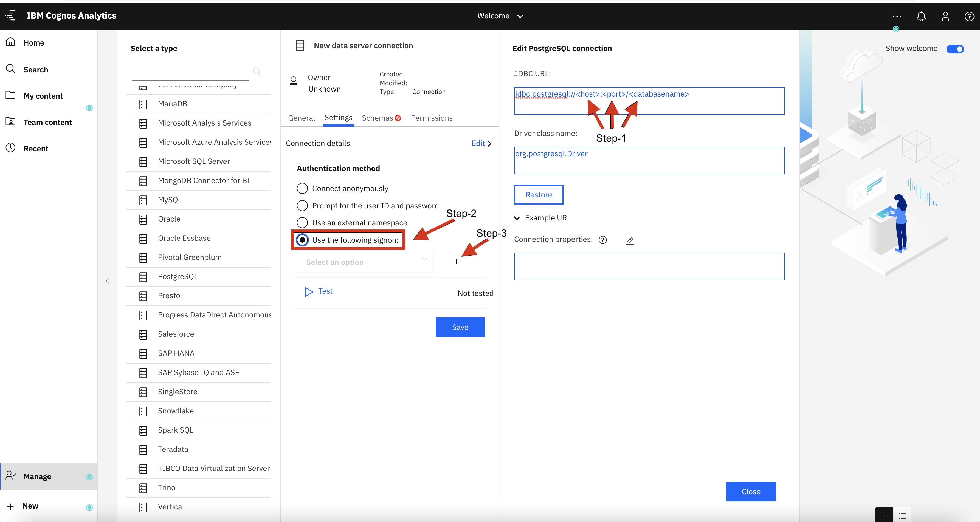Select Oracle Essbase from the list
The height and width of the screenshot is (522, 980).
[x=198, y=238]
